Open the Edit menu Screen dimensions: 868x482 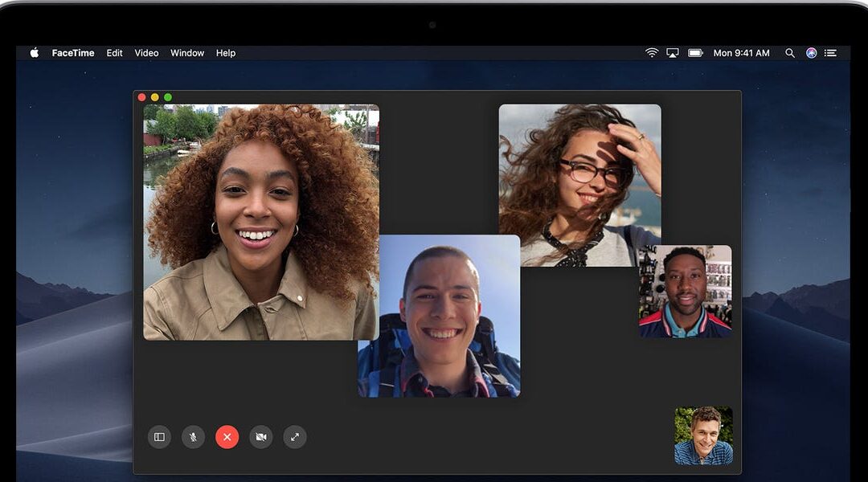[115, 53]
